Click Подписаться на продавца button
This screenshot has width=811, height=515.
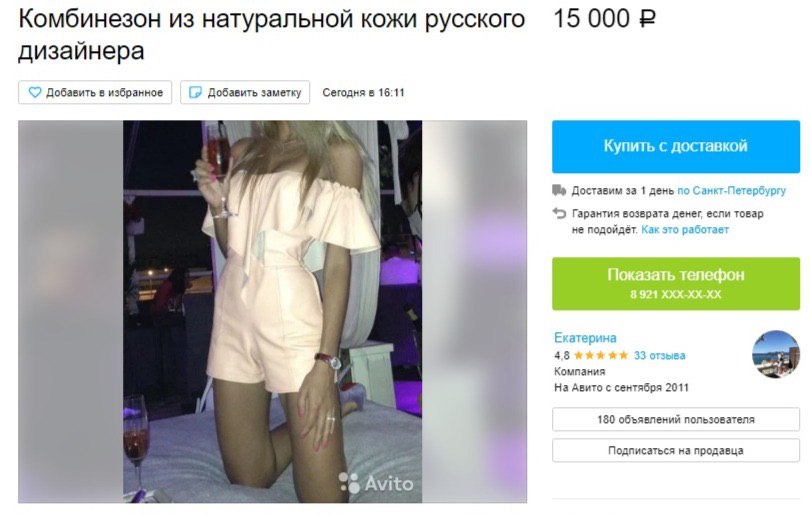point(675,450)
